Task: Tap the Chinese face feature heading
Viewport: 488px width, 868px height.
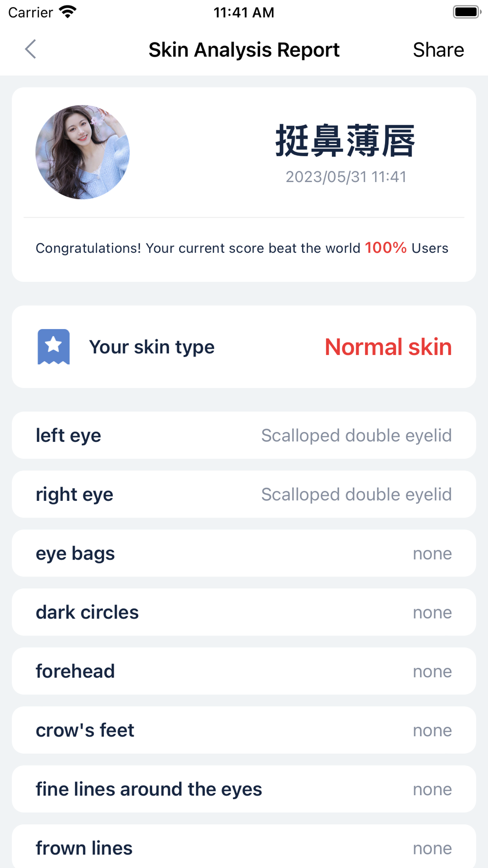Action: pyautogui.click(x=346, y=141)
